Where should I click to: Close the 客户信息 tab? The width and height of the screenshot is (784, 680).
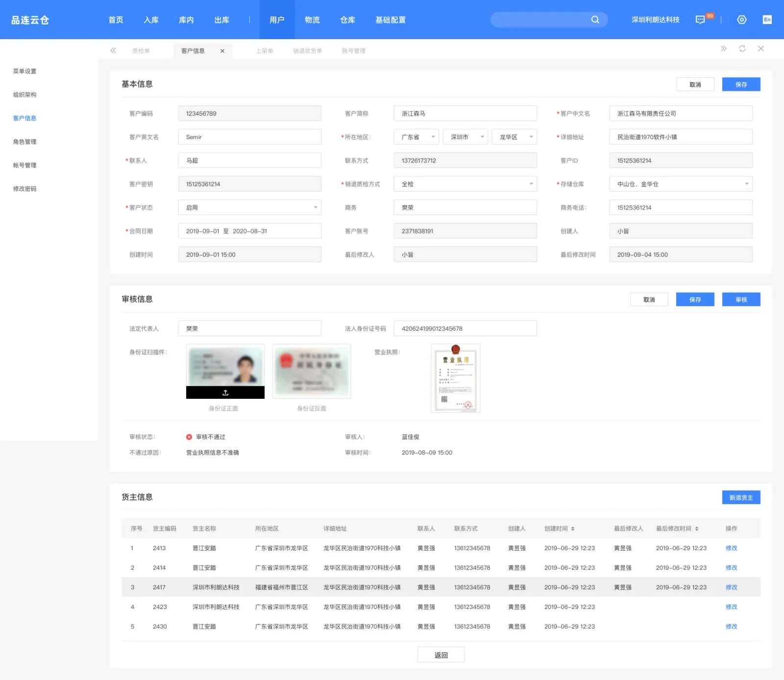click(x=222, y=51)
